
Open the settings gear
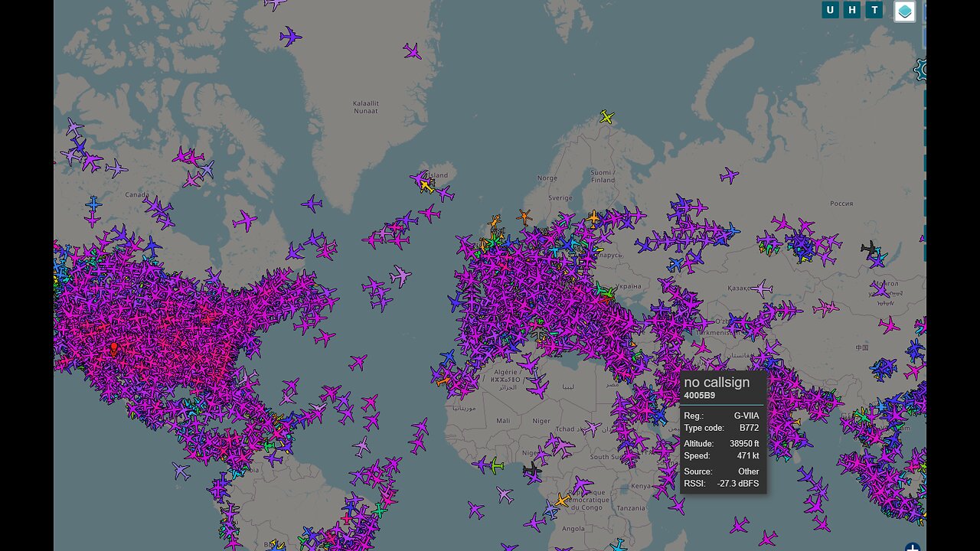(921, 70)
